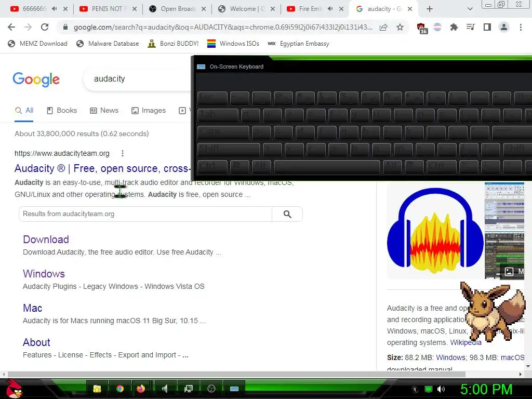Switch to the 6666666 YouTube tab
The height and width of the screenshot is (399, 532).
click(34, 9)
